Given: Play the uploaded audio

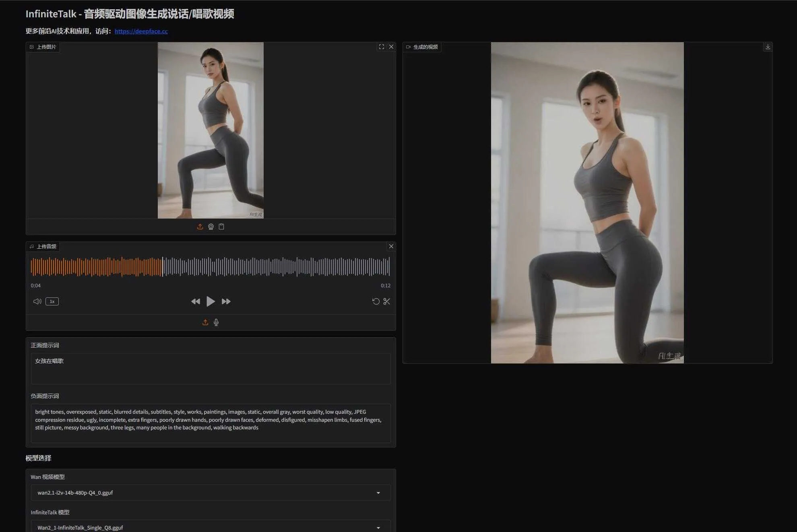Looking at the screenshot, I should click(211, 301).
